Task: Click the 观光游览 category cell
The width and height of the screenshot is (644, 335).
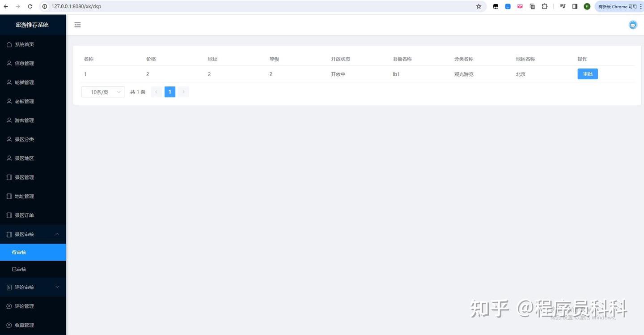Action: 464,74
